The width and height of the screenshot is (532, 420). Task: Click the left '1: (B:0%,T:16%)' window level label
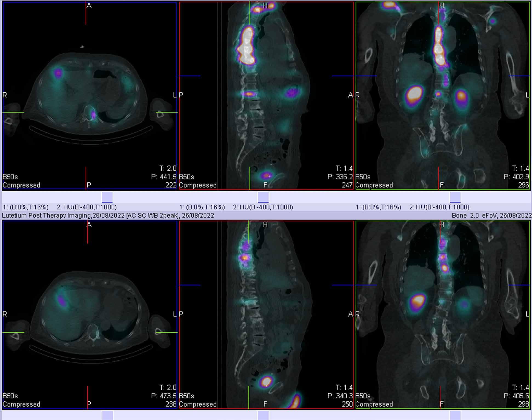(x=25, y=207)
